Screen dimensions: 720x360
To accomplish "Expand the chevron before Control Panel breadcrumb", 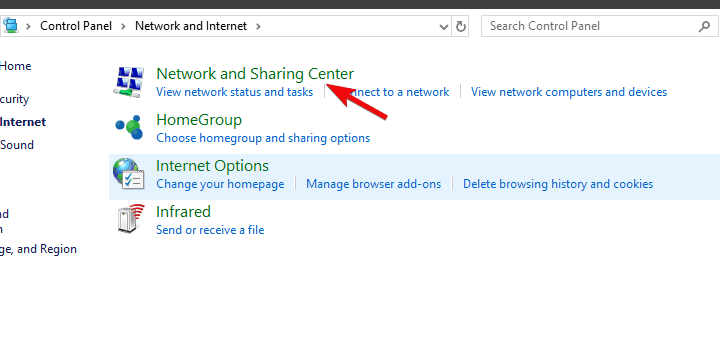I will (x=28, y=27).
